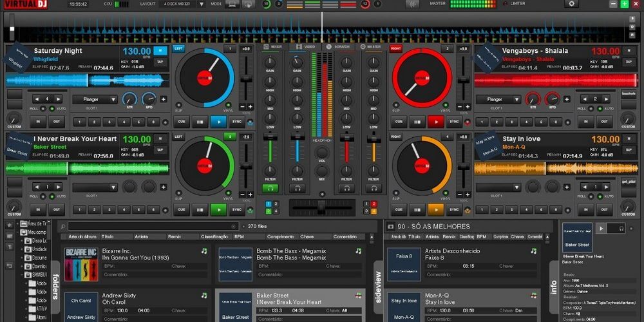Toggle the M master button on the Saturday Night deck
This screenshot has width=644, height=322.
pyautogui.click(x=160, y=50)
